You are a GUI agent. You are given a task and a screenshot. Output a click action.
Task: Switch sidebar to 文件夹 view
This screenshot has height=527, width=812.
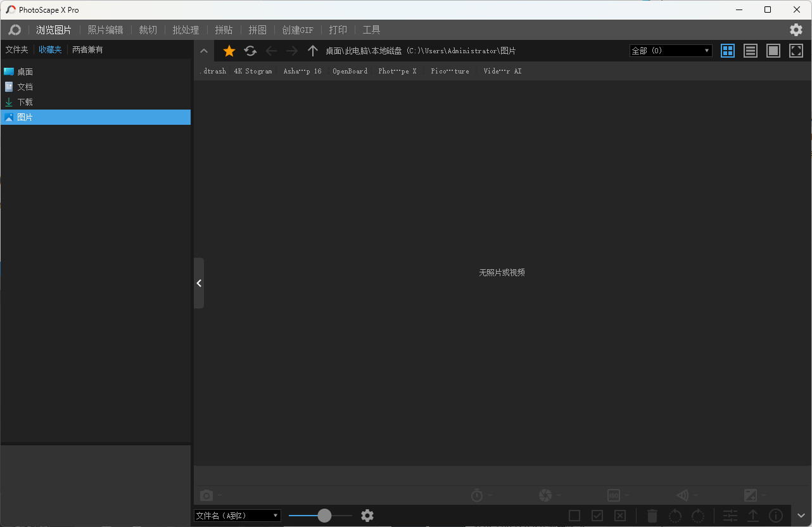click(17, 49)
